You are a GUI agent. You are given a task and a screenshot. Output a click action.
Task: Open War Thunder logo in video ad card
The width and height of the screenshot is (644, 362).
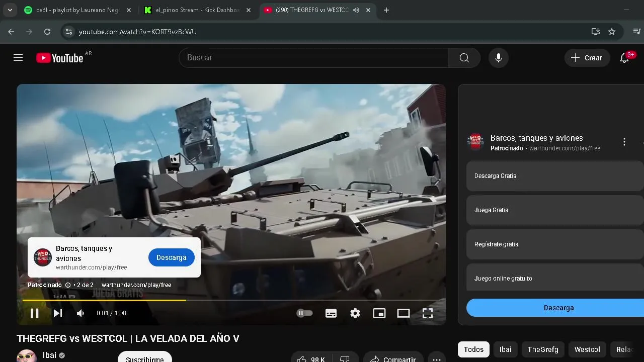point(43,257)
